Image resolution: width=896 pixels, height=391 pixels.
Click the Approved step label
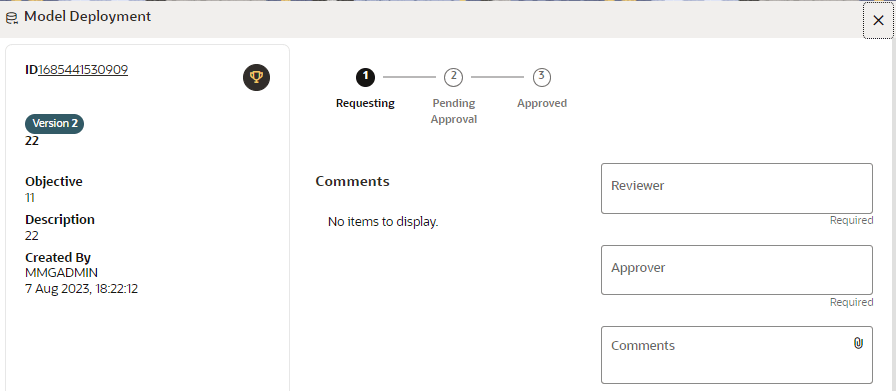coord(542,103)
